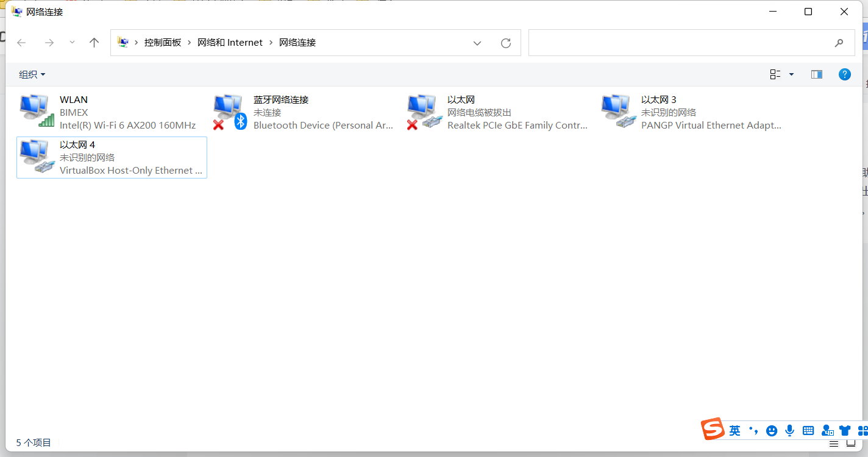Image resolution: width=868 pixels, height=457 pixels.
Task: Click the 网络电缆被拔出 status text
Action: tap(479, 113)
